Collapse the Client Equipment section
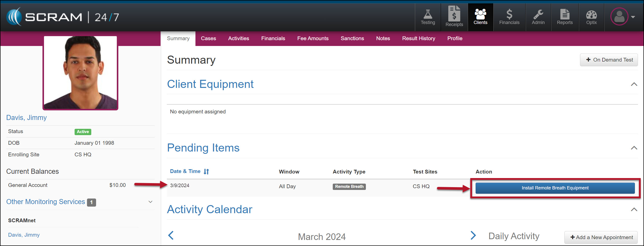Viewport: 644px width, 246px height. [634, 84]
